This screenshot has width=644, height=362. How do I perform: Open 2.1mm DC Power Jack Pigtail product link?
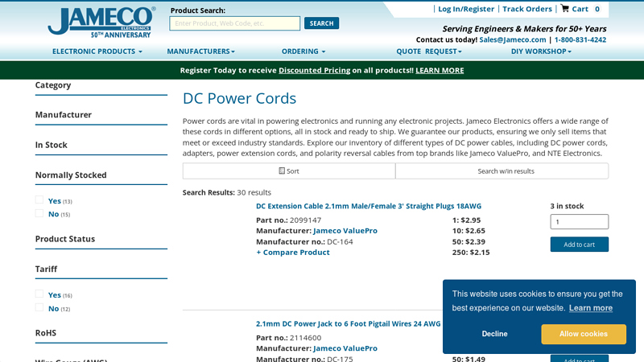[348, 324]
